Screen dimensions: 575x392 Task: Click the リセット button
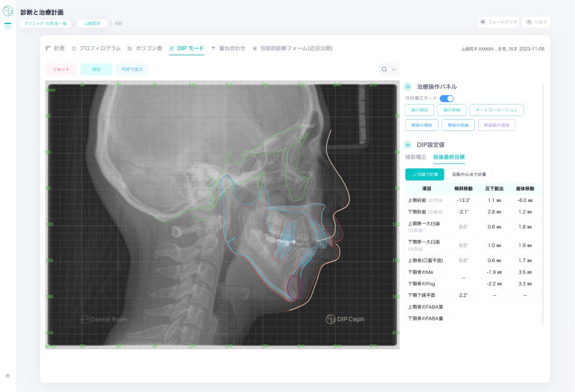(x=61, y=69)
